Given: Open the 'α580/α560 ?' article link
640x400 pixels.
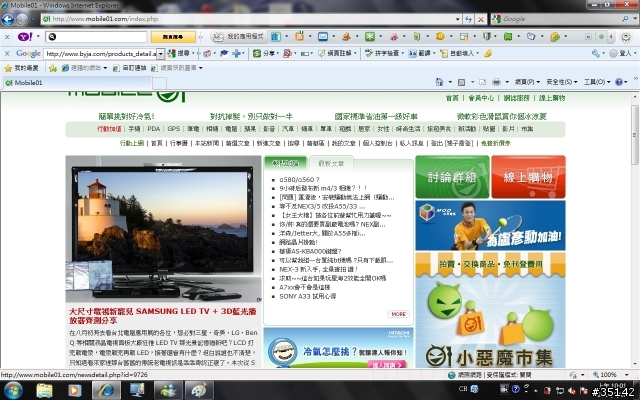Looking at the screenshot, I should (299, 180).
